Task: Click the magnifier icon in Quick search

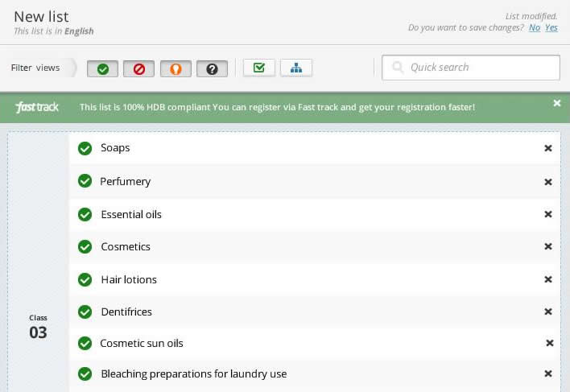Action: point(398,67)
